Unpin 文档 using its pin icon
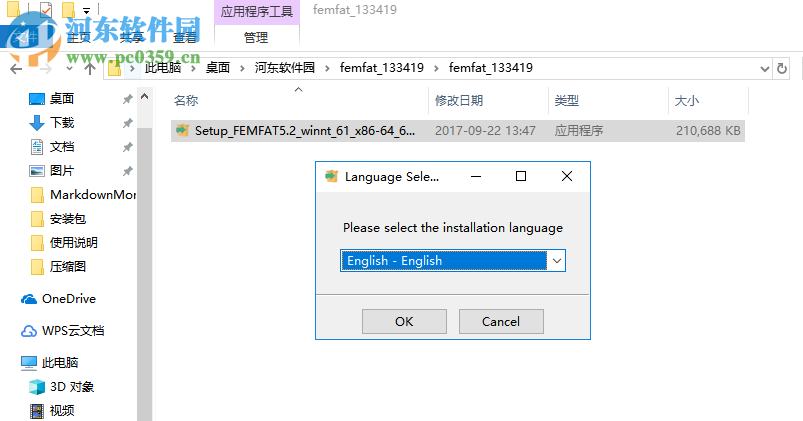 coord(128,147)
